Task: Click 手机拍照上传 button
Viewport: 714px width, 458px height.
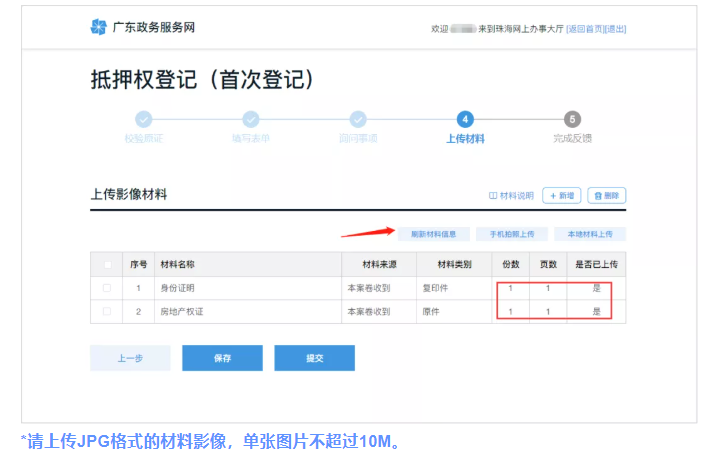Action: point(511,234)
